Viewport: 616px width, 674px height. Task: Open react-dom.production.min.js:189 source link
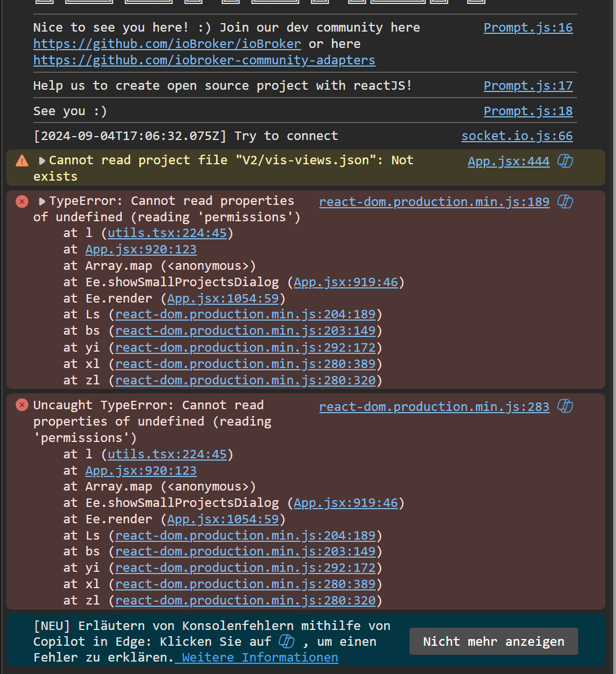coord(434,202)
